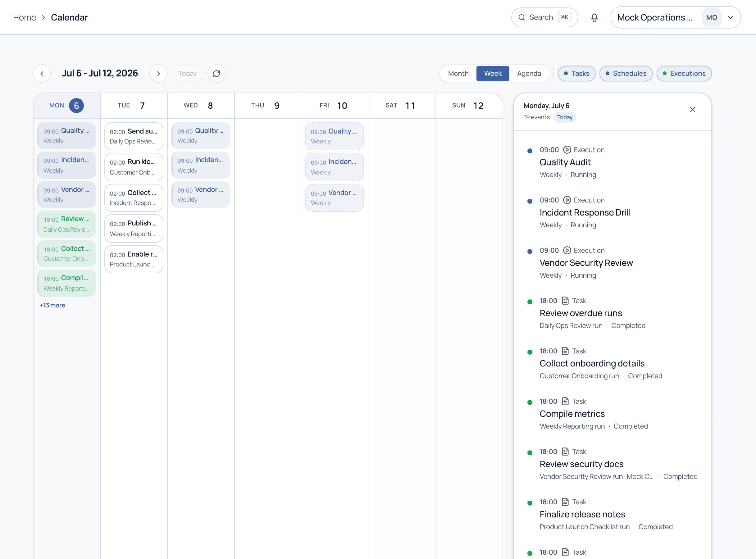Navigate to Home breadcrumb
Viewport: 756px width, 559px height.
tap(24, 18)
